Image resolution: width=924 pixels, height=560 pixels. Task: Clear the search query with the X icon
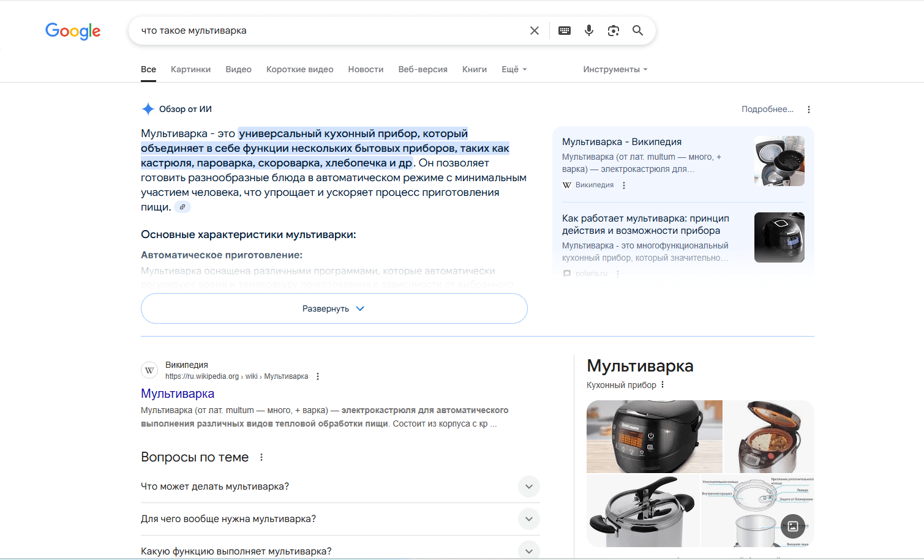(535, 31)
